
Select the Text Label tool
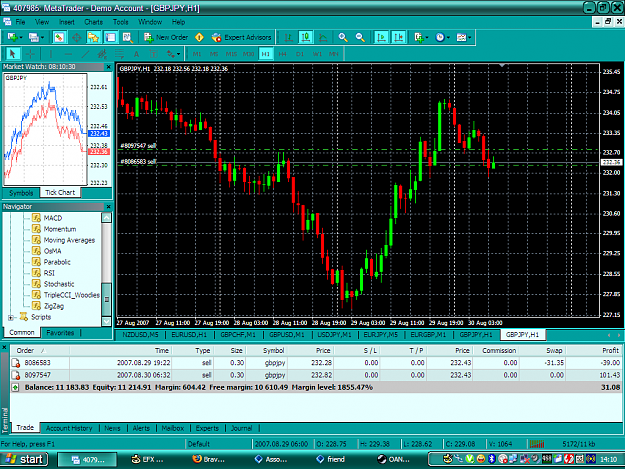click(153, 54)
